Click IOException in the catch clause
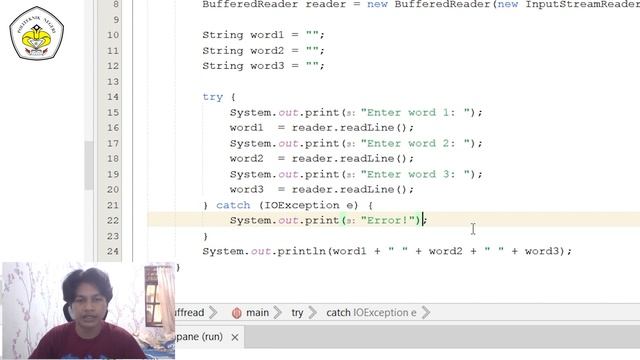Screen dimensions: 640x360 point(302,205)
